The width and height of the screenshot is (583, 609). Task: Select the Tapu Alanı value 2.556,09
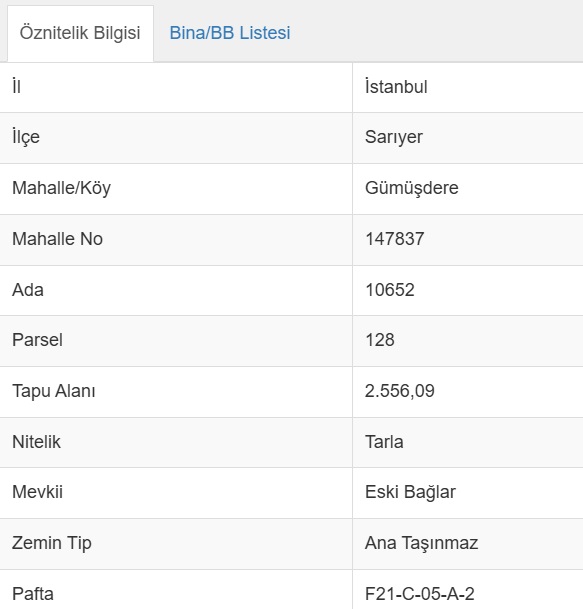coord(400,391)
